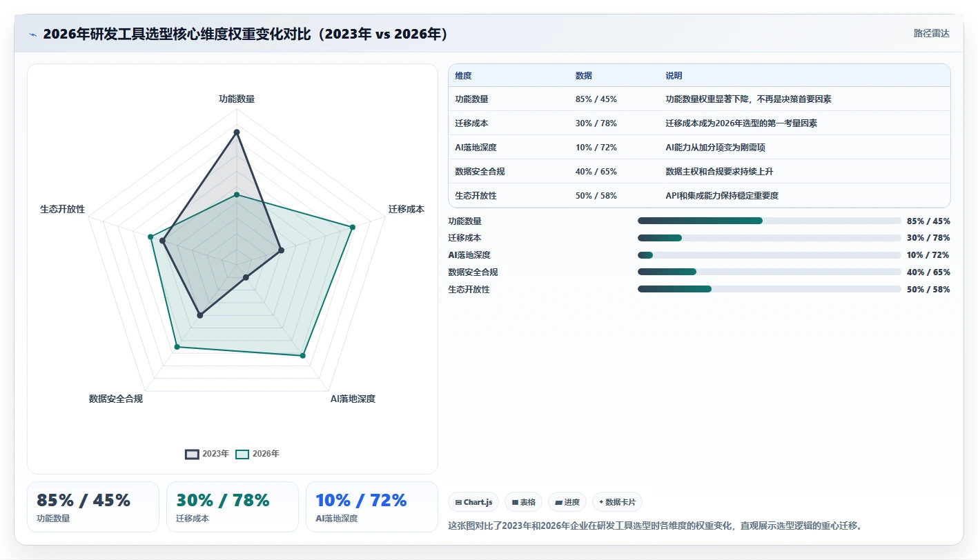Toggle the 2023年 legend swatch

click(192, 454)
